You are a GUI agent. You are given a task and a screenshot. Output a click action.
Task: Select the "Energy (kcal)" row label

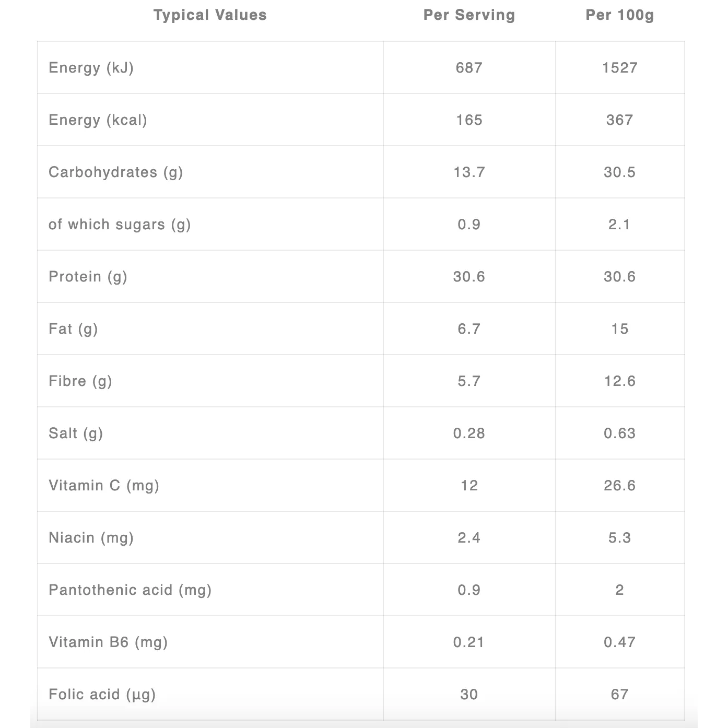(x=98, y=120)
